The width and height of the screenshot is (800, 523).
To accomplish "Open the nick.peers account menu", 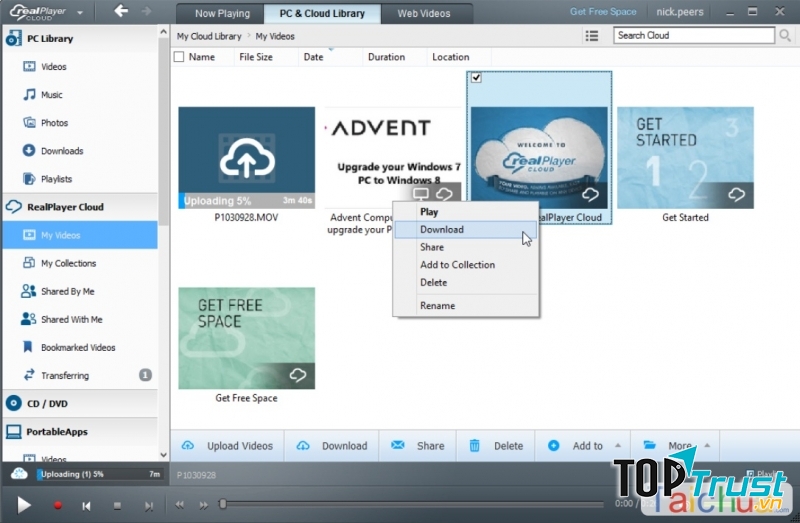I will [x=679, y=12].
